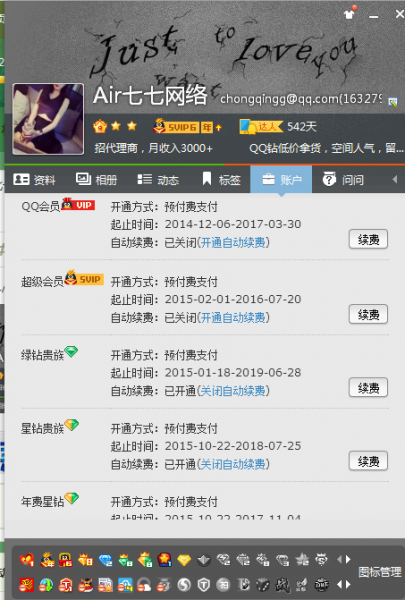Screen dimensions: 405x600
Task: Click the grey DNF circle icon
Action: 322,585
